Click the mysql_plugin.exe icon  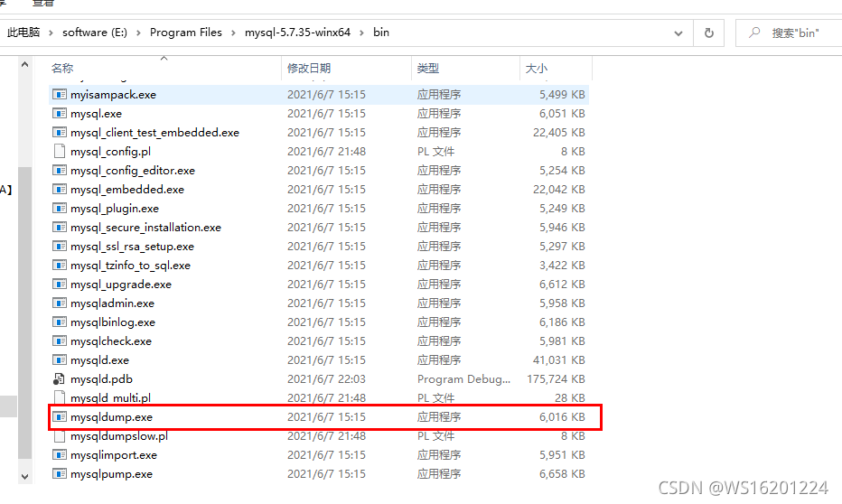[x=59, y=209]
